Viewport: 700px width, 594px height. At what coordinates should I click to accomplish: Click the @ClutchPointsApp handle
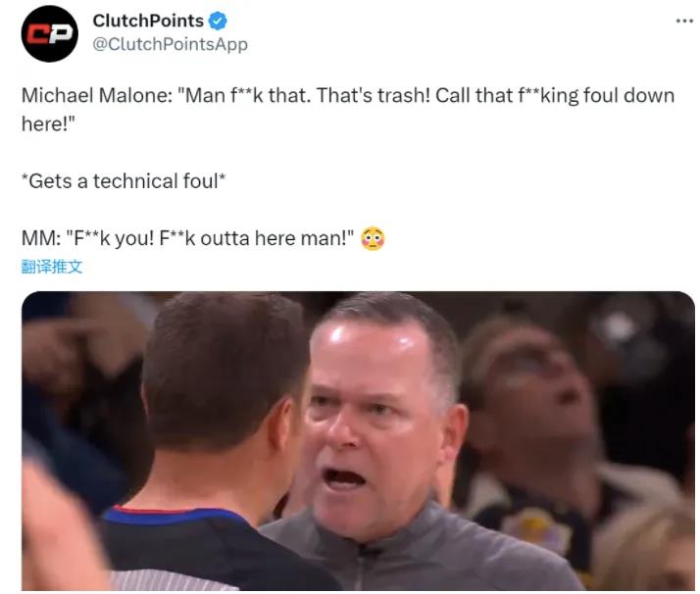tap(170, 44)
